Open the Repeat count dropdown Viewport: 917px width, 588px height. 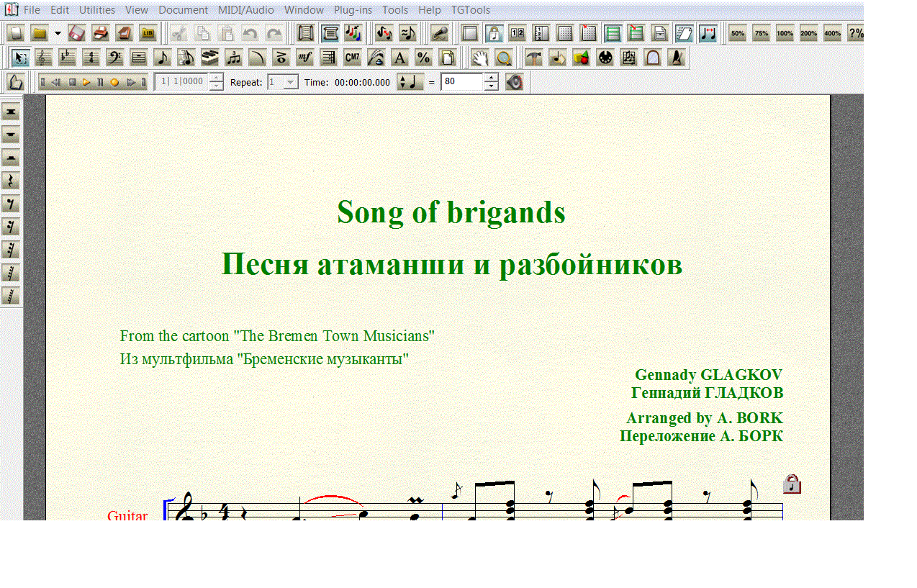coord(290,82)
